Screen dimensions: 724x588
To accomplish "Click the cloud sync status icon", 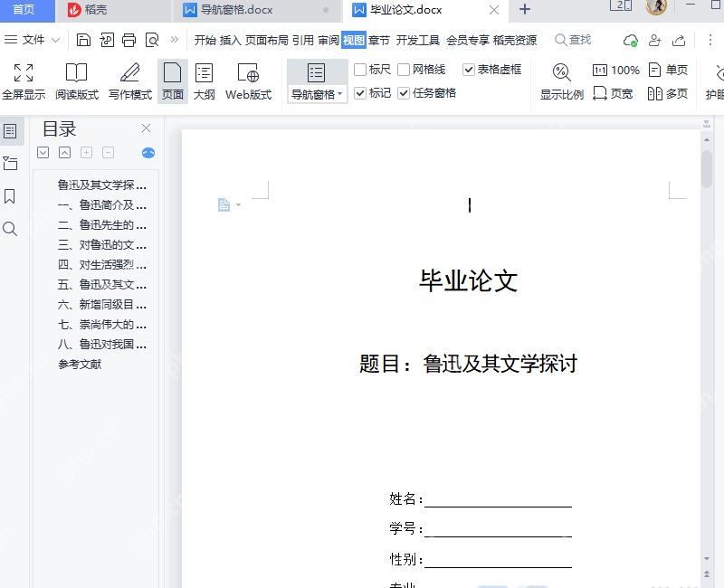I will tap(630, 41).
